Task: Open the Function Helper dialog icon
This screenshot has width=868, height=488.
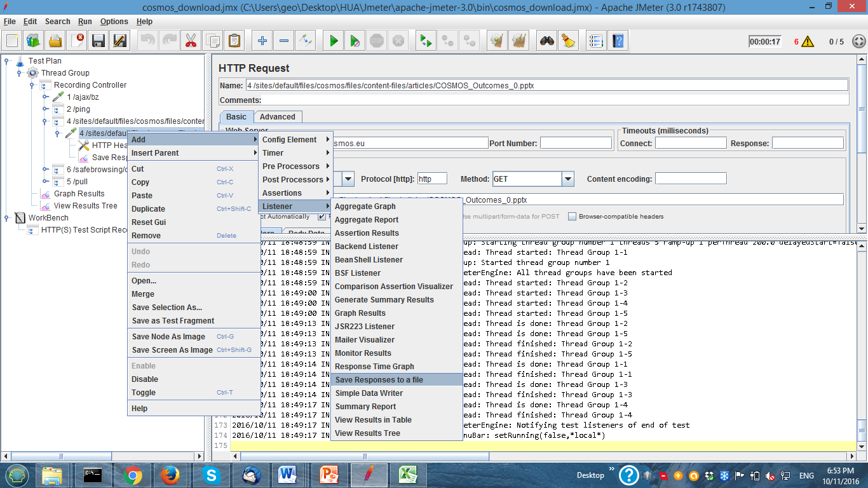Action: pos(596,41)
